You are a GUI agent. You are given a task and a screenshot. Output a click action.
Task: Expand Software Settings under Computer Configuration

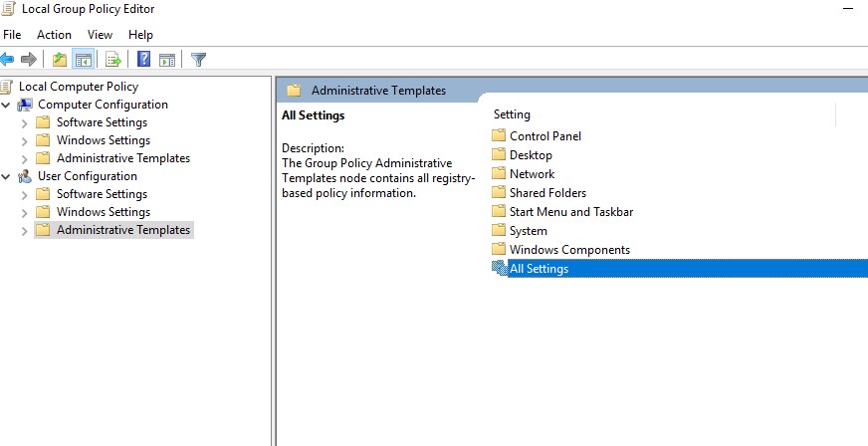[24, 122]
